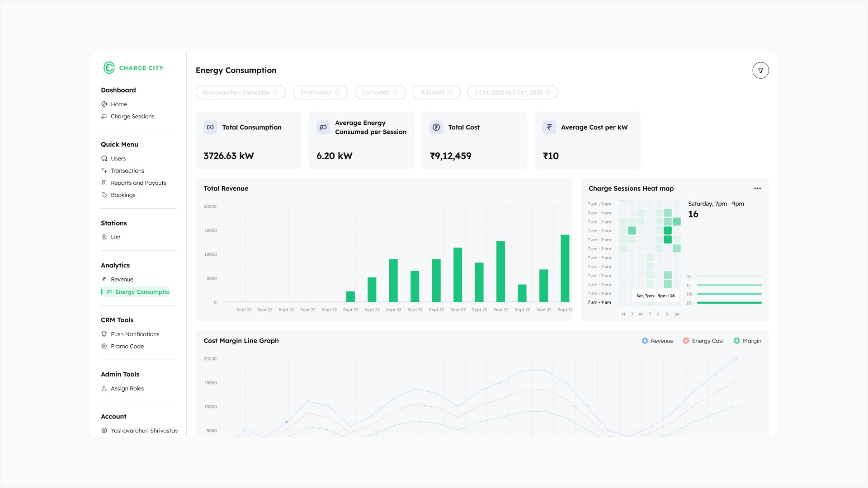The height and width of the screenshot is (488, 868).
Task: Open the filter options button
Action: pyautogui.click(x=760, y=70)
